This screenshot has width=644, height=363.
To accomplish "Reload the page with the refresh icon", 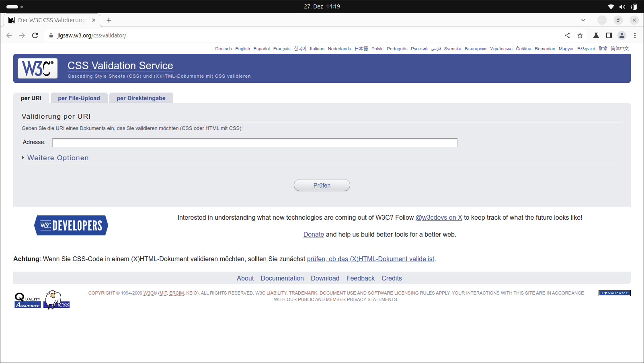I will coord(35,35).
